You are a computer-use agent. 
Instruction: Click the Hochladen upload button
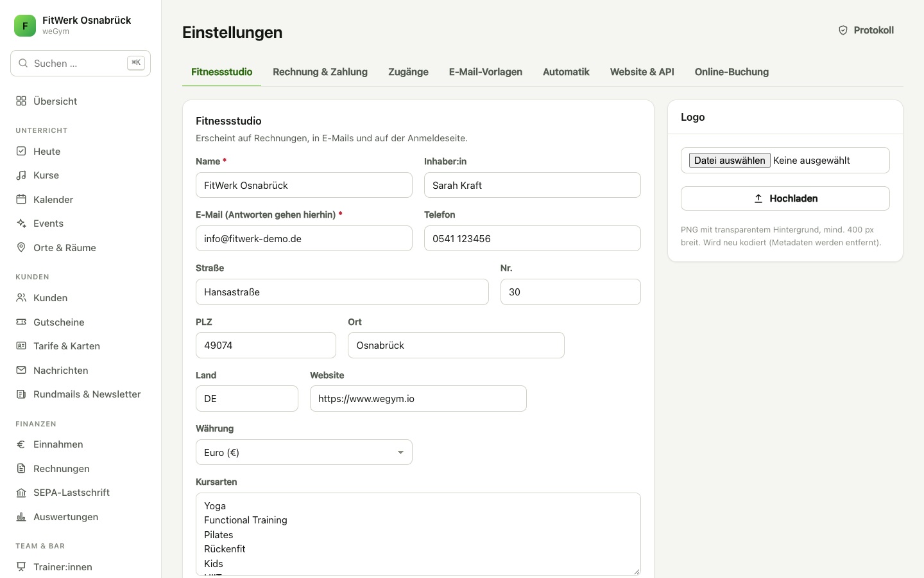tap(785, 198)
